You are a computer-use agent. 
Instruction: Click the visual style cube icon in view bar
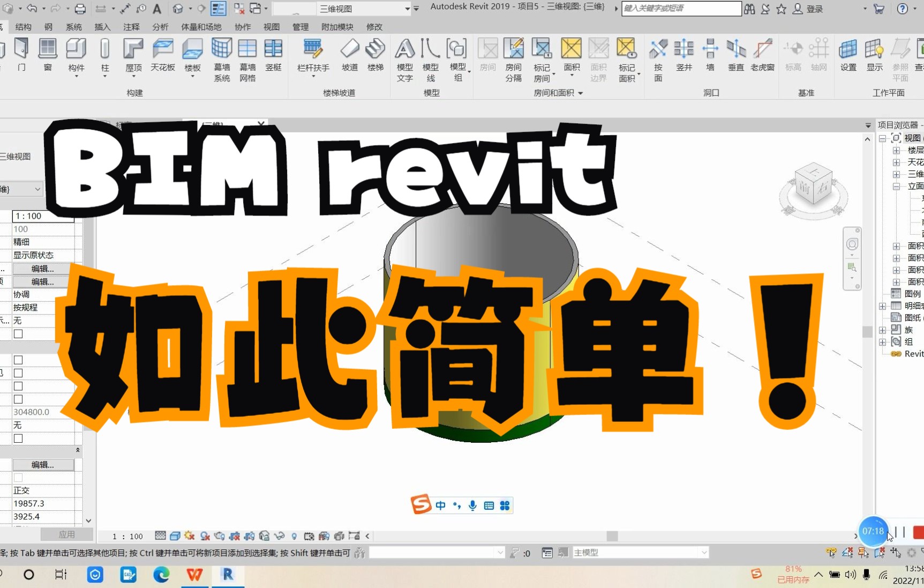pyautogui.click(x=175, y=535)
